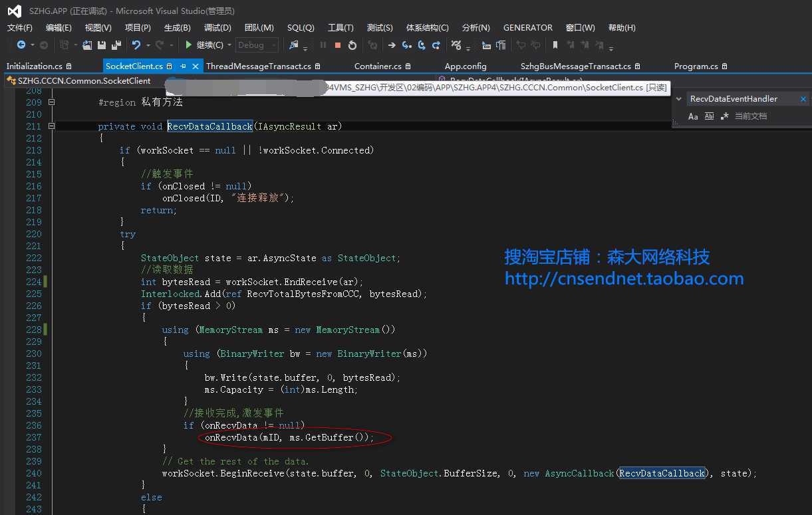Click the Step Over debug icon
812x515 pixels.
[x=422, y=45]
